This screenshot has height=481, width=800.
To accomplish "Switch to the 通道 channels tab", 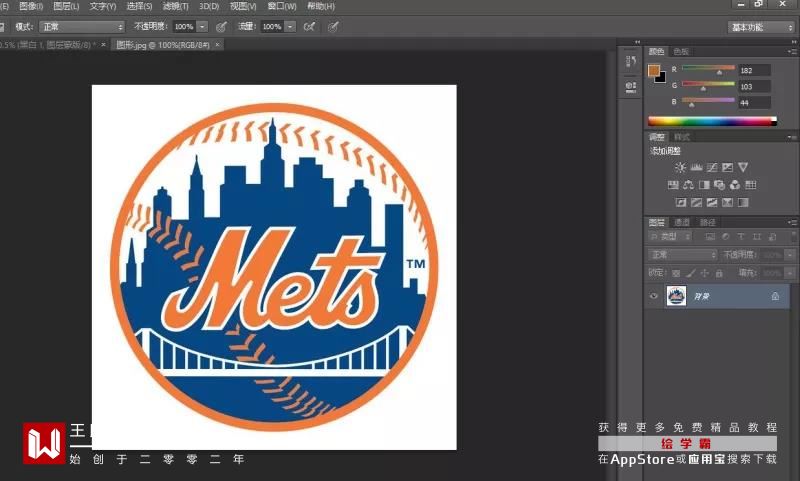I will [x=682, y=222].
